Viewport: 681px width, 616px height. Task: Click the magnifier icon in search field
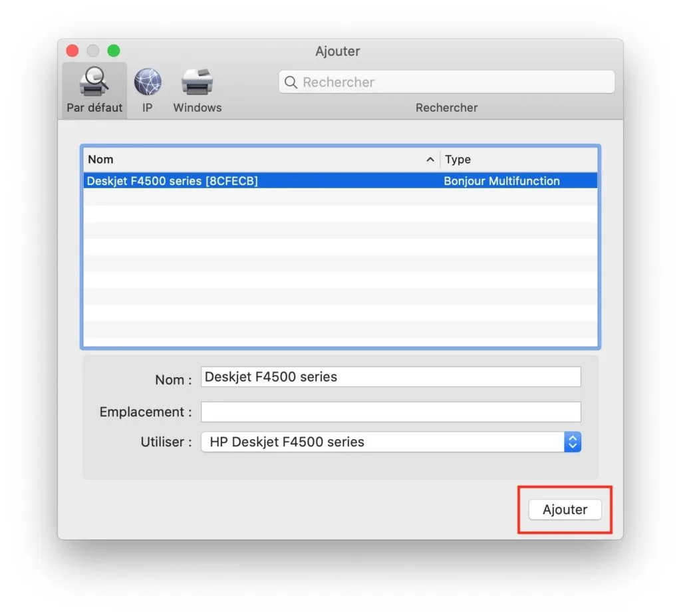tap(291, 82)
